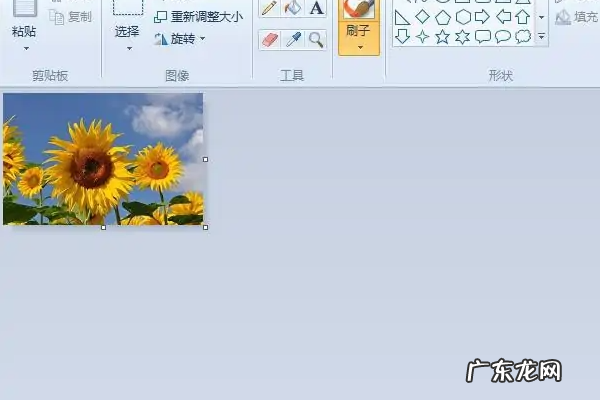Activate the Text tool (A icon)

click(x=316, y=8)
